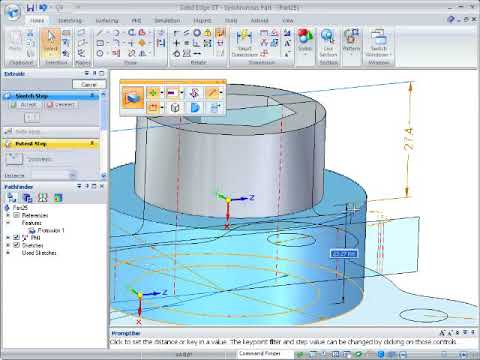
Task: Pick the Arc draw tool
Action: [x=116, y=33]
